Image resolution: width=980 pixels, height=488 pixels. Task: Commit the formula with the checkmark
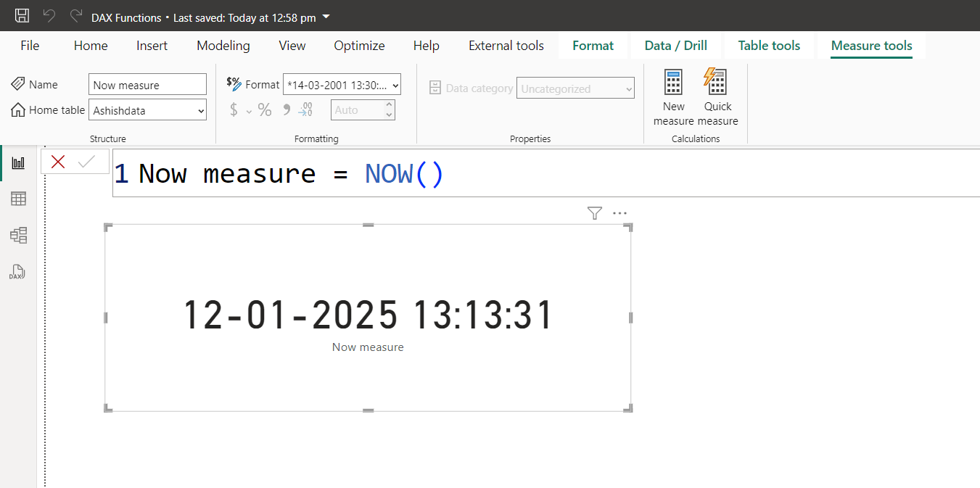point(86,161)
